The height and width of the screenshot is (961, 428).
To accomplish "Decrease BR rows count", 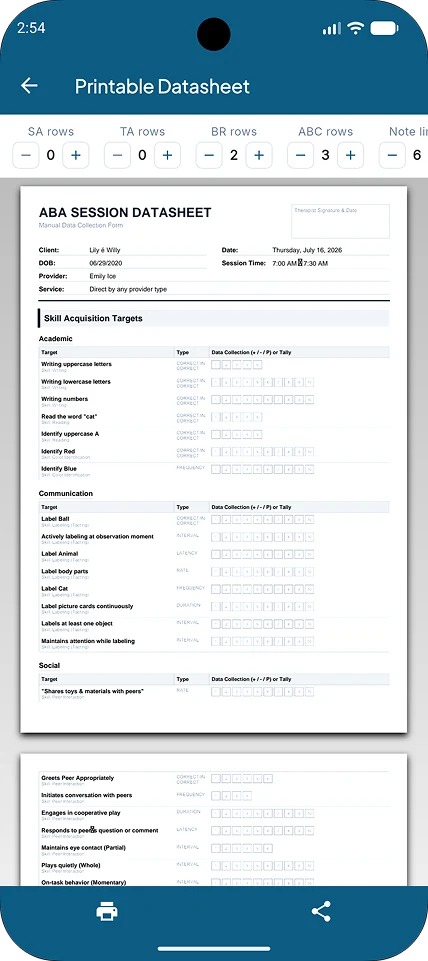I will click(x=209, y=156).
